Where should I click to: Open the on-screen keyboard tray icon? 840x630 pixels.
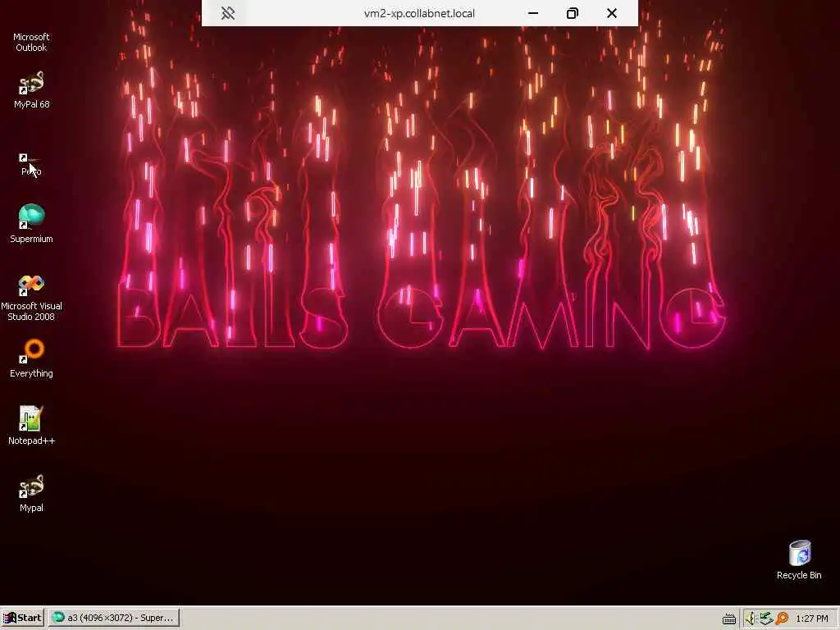pos(729,619)
